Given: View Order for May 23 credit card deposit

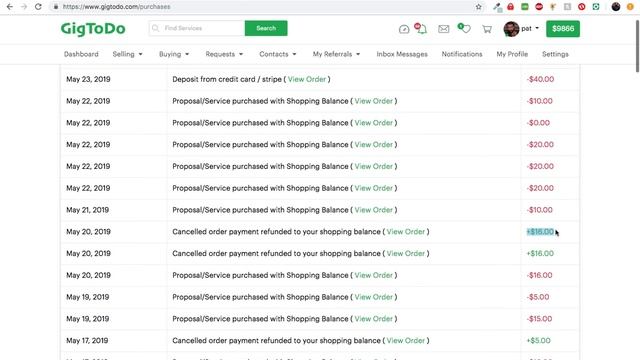Looking at the screenshot, I should 307,79.
